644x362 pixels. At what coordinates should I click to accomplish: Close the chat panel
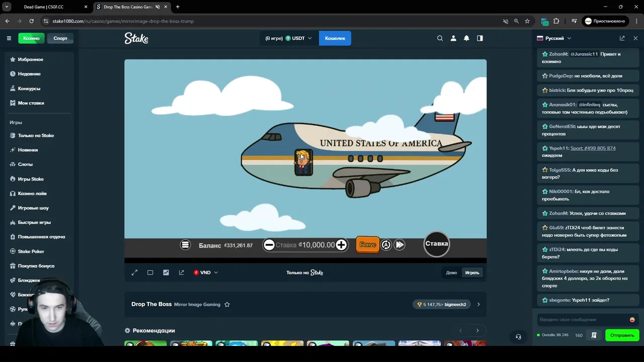point(635,38)
